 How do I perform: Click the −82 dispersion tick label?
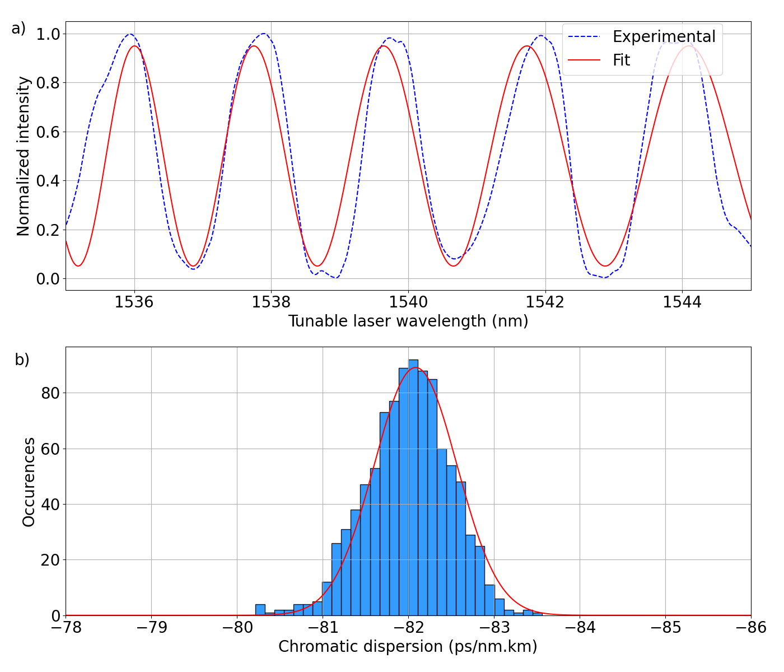tap(408, 627)
